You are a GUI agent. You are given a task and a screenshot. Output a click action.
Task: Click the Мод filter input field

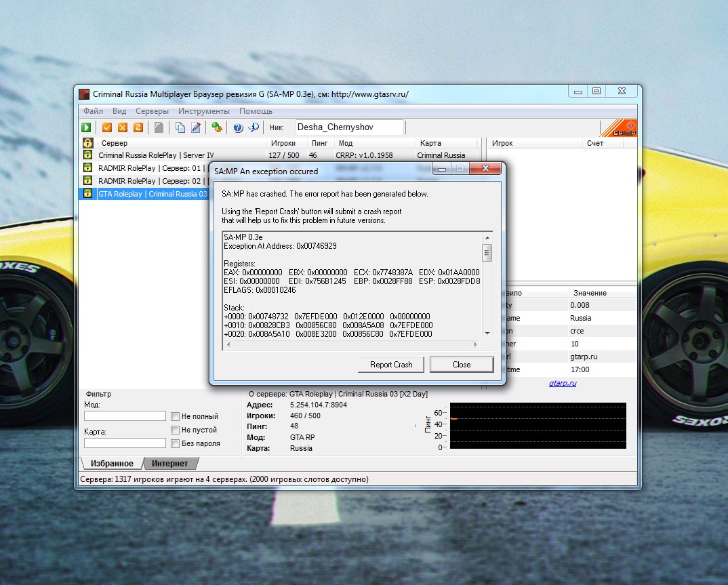125,416
